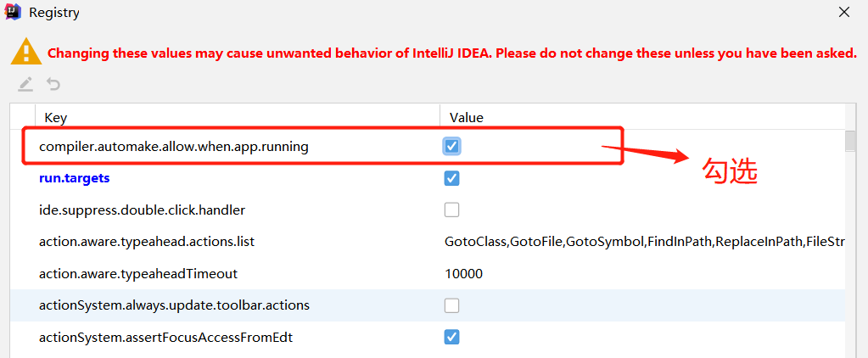
Task: Enable ide.suppress.double.click.handler checkbox
Action: 452,210
